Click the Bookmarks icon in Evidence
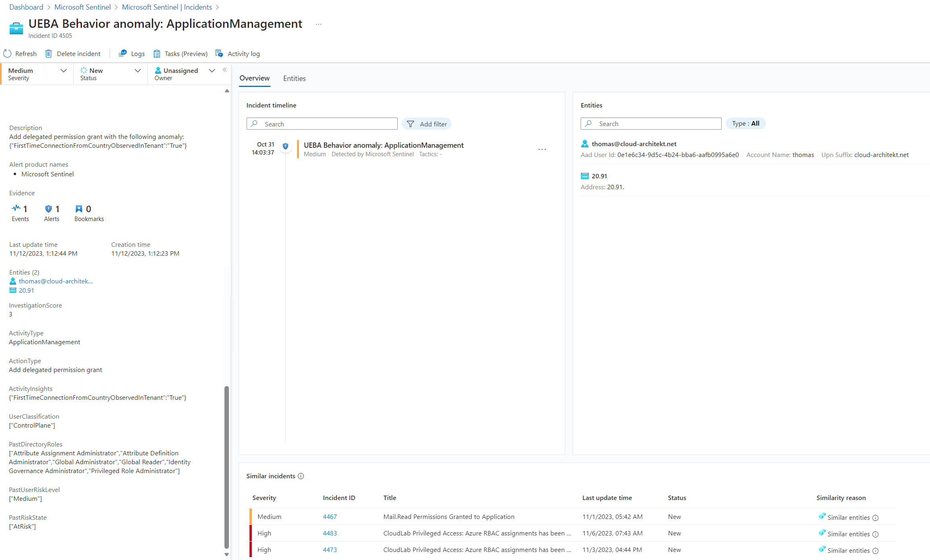Image resolution: width=930 pixels, height=560 pixels. [x=79, y=209]
